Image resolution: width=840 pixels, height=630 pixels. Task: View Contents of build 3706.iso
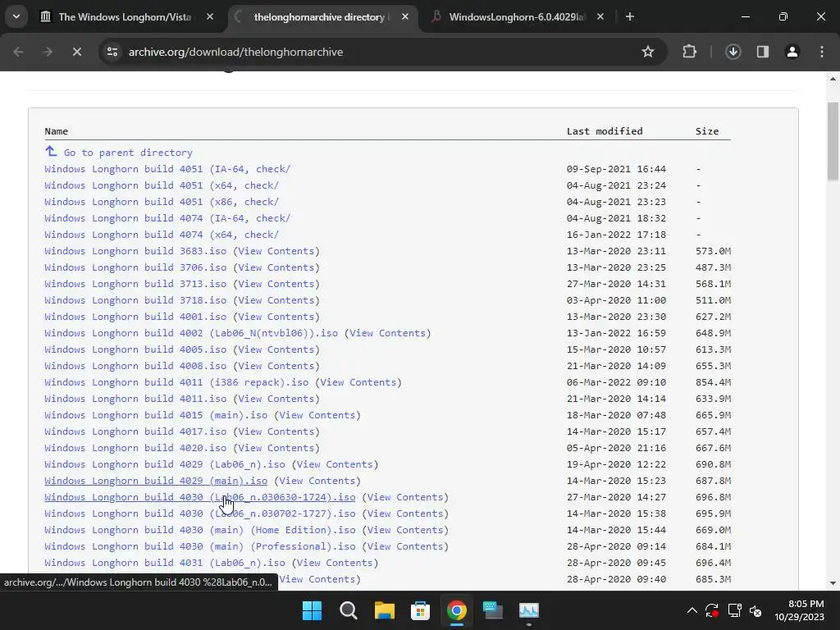[276, 267]
